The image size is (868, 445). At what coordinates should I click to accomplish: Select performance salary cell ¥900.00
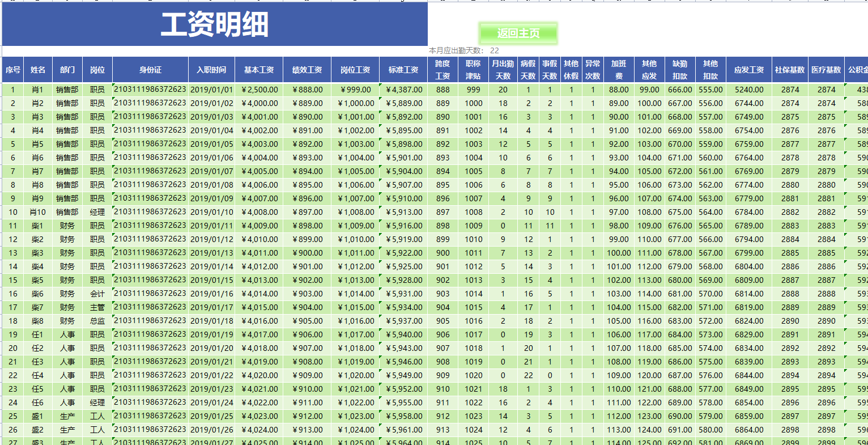pos(307,253)
